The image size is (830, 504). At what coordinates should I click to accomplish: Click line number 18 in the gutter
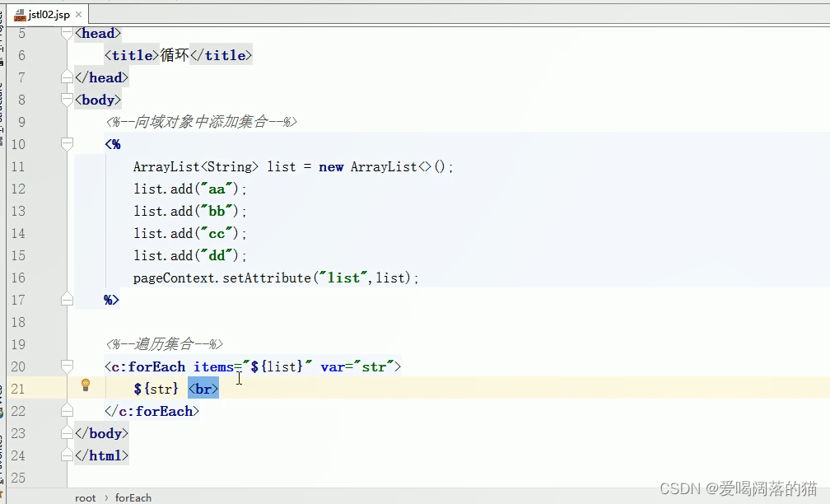point(18,323)
